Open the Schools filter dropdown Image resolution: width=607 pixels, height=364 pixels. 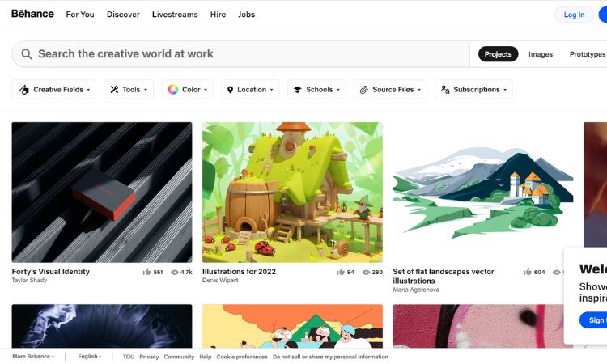pos(316,89)
